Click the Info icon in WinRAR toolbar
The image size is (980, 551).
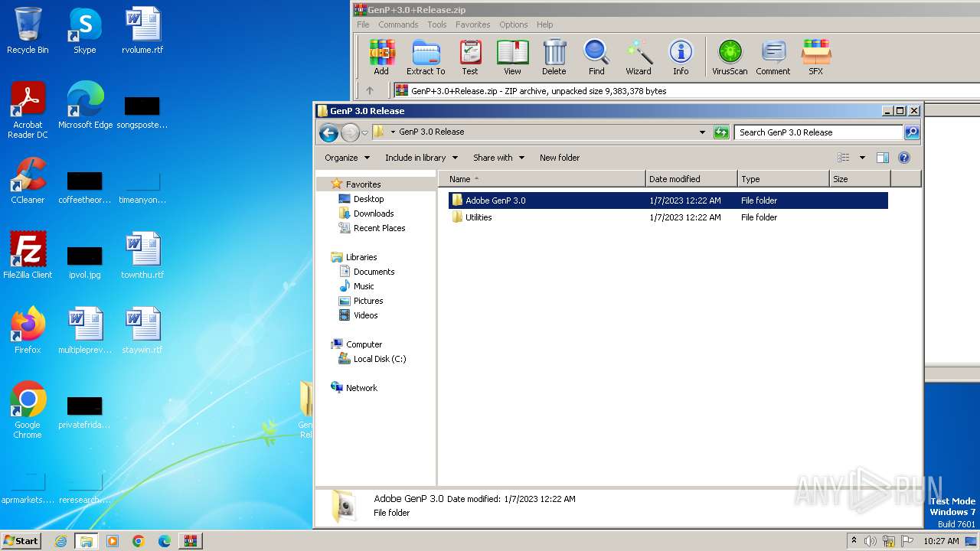tap(681, 57)
